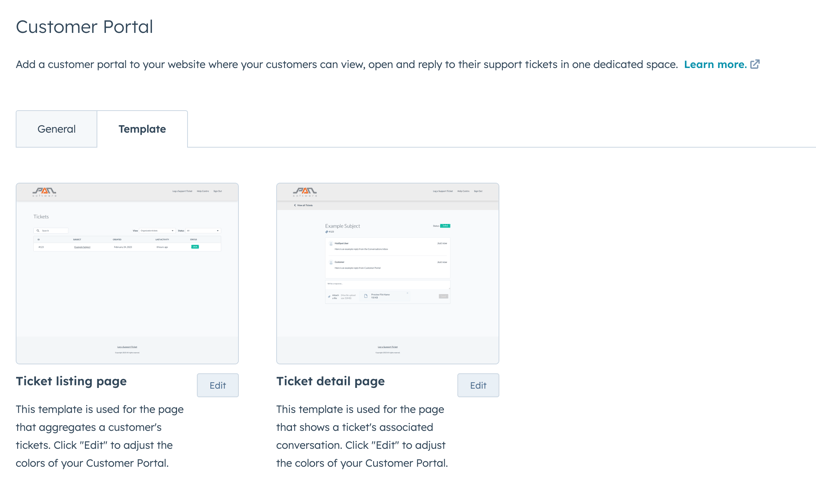Open the Learn more link

tap(715, 65)
